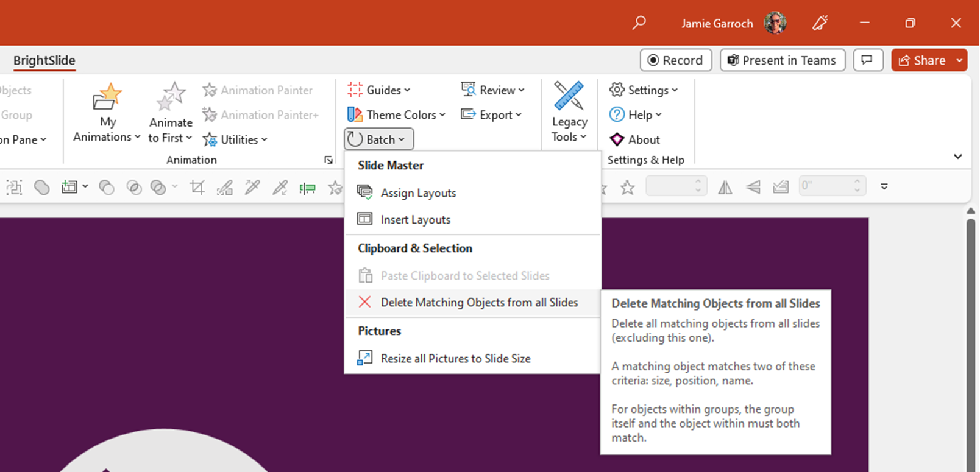Click About BrightSlide

634,139
